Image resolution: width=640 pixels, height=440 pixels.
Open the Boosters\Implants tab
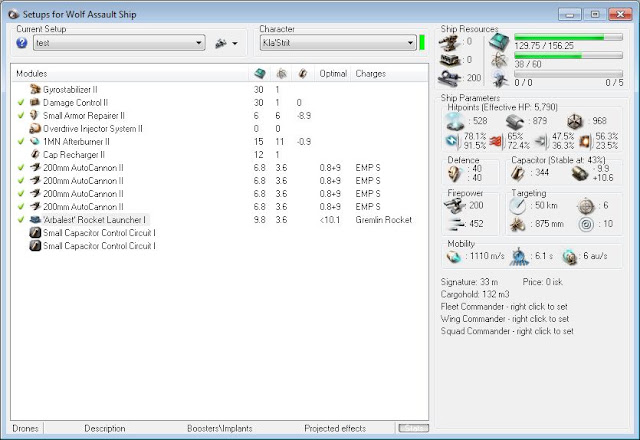coord(220,429)
